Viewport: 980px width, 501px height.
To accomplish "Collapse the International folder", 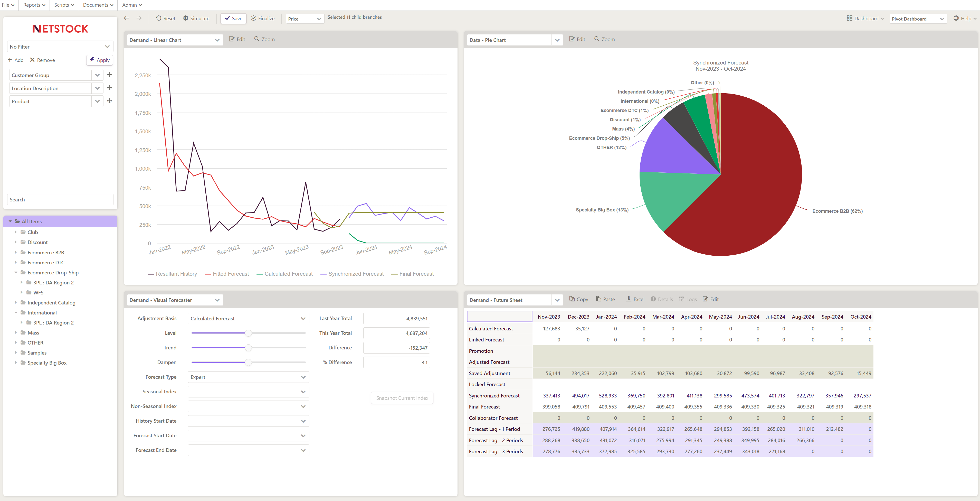I will click(x=16, y=313).
